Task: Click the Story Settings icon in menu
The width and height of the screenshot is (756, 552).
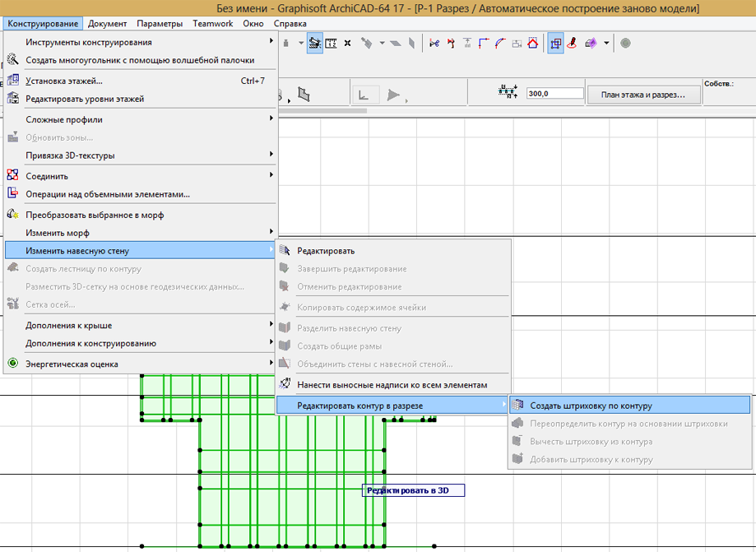Action: (12, 81)
